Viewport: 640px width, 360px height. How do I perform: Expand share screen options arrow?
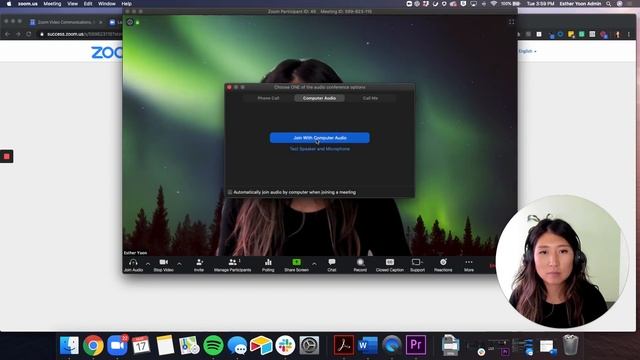[314, 264]
